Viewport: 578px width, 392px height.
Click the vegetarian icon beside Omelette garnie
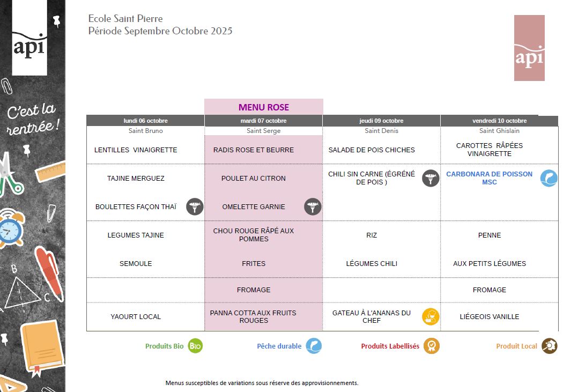(313, 206)
